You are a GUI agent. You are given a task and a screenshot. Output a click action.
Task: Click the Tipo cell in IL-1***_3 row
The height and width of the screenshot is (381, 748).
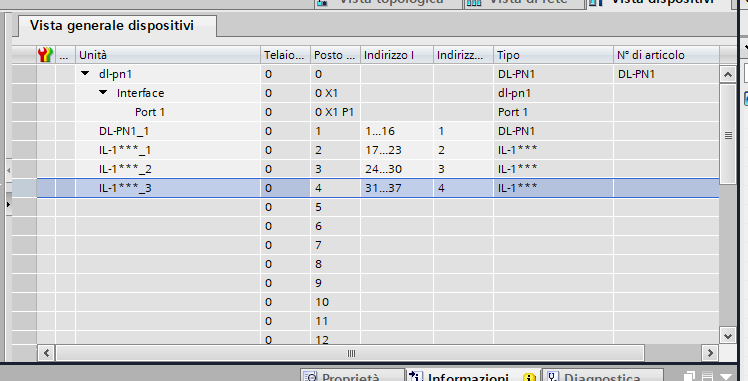553,188
